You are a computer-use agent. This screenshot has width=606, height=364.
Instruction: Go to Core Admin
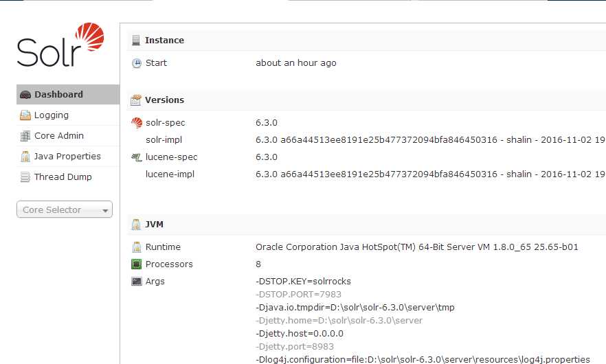click(68, 136)
